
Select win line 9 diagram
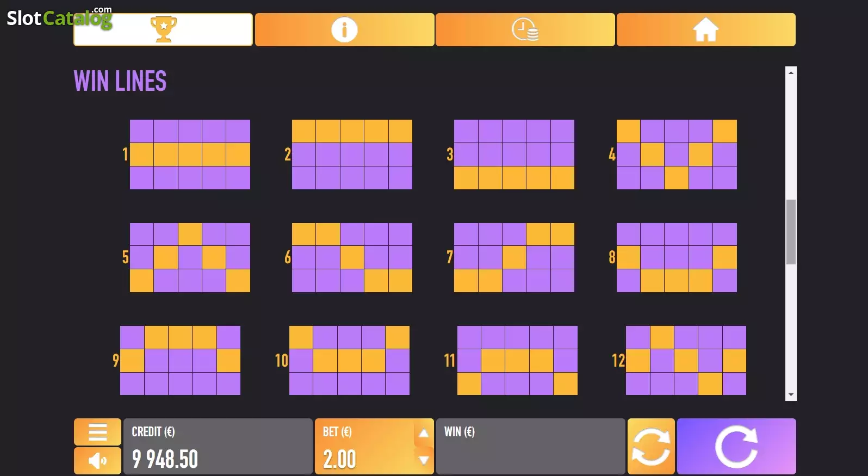coord(180,360)
